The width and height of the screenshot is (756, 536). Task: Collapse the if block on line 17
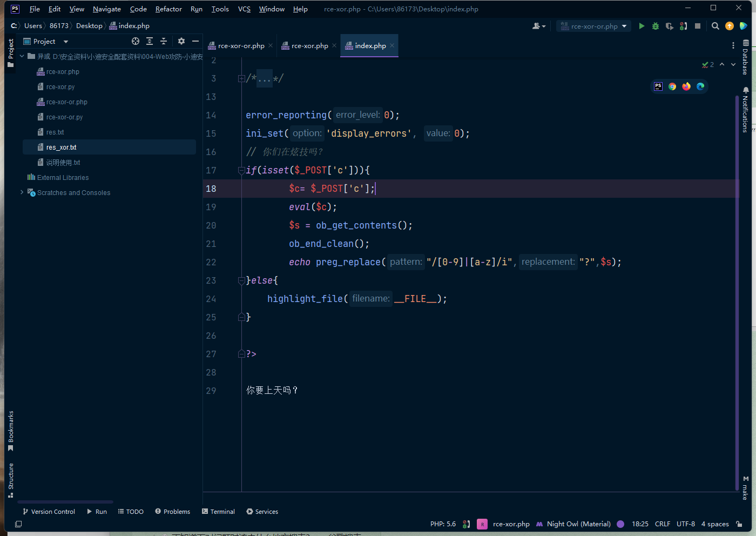click(x=241, y=170)
